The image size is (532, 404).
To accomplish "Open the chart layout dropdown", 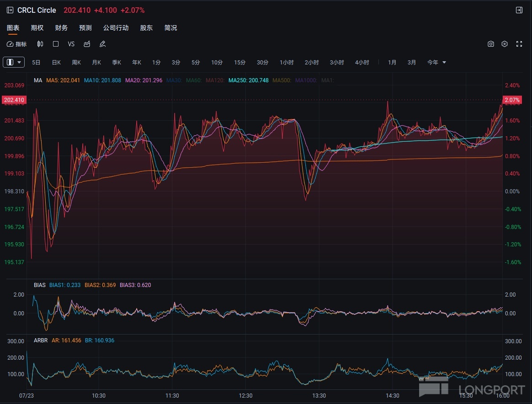I will pyautogui.click(x=14, y=63).
